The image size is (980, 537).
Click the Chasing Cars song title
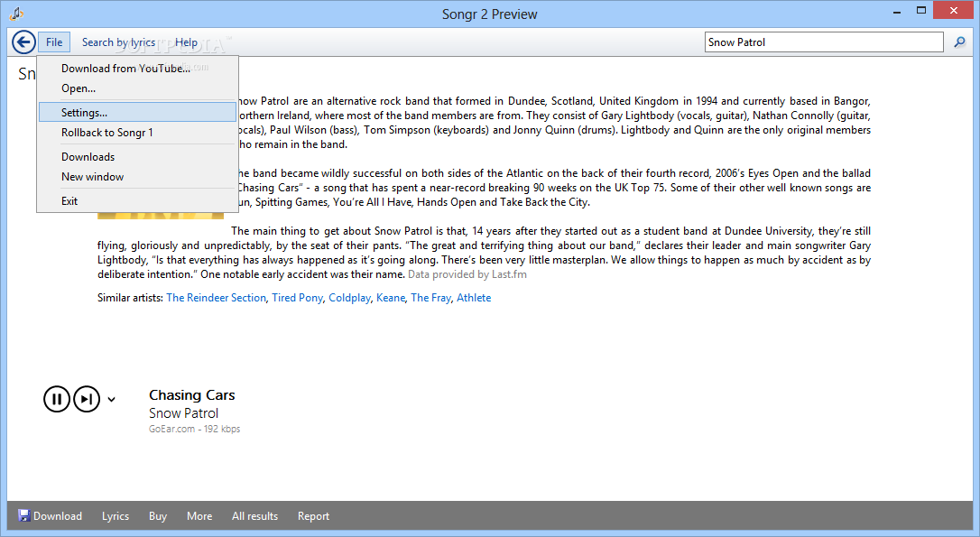(192, 395)
